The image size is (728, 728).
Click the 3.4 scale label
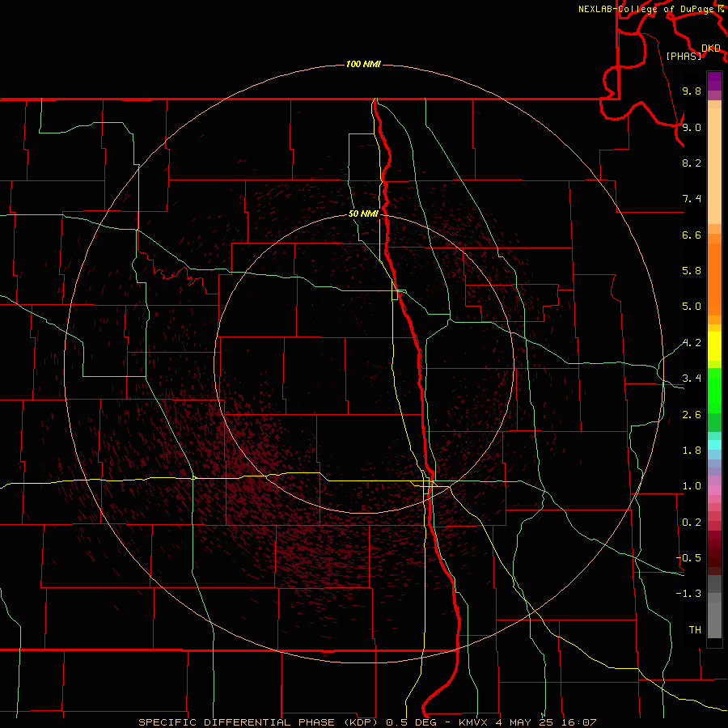click(692, 379)
